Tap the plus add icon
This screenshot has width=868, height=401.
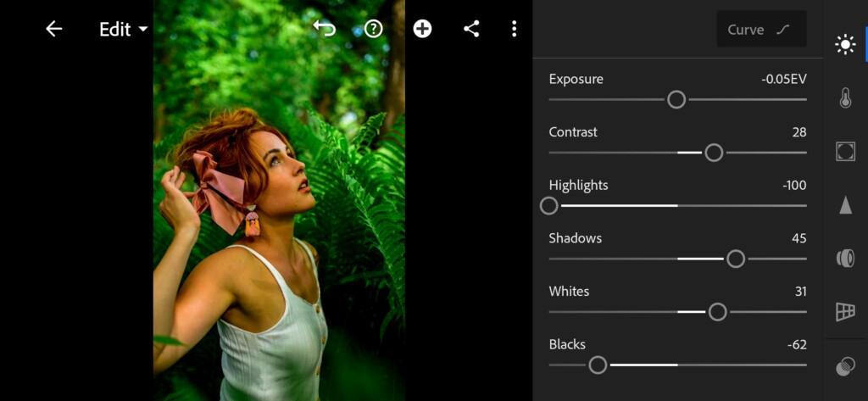click(422, 29)
